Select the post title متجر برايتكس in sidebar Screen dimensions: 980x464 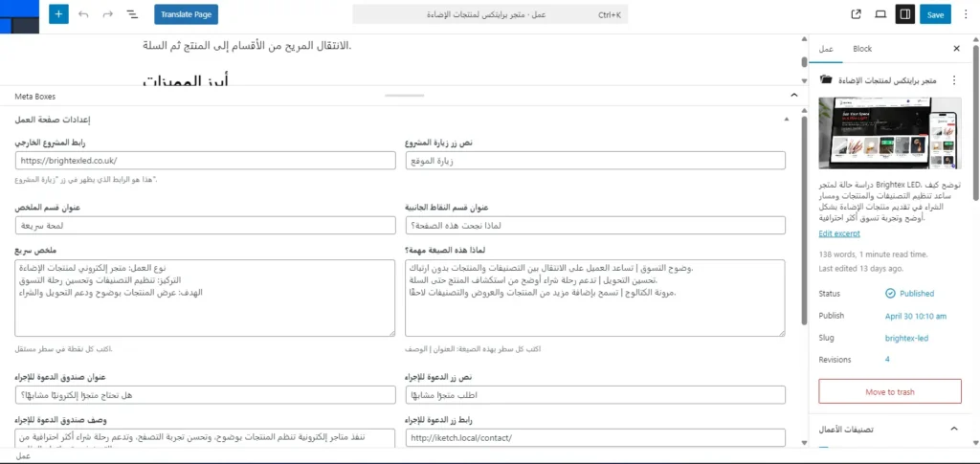889,80
